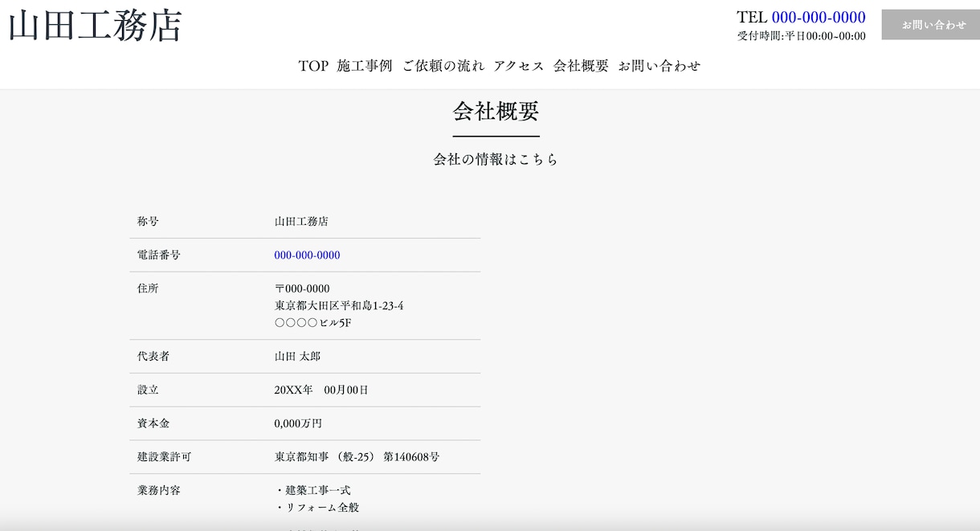
Task: Click the ・建築工事一式 list entry
Action: pyautogui.click(x=312, y=491)
